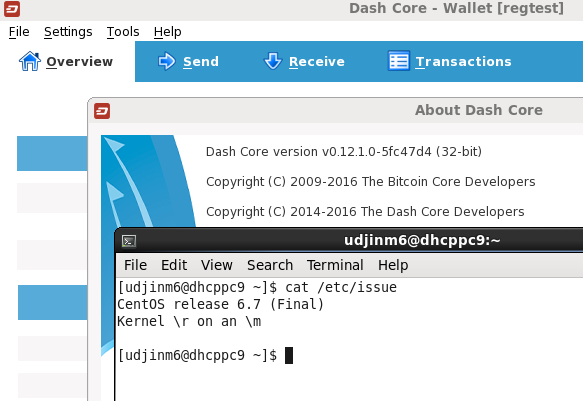This screenshot has width=583, height=401.
Task: Click the Dash Core logo icon in the main title bar
Action: pyautogui.click(x=12, y=9)
